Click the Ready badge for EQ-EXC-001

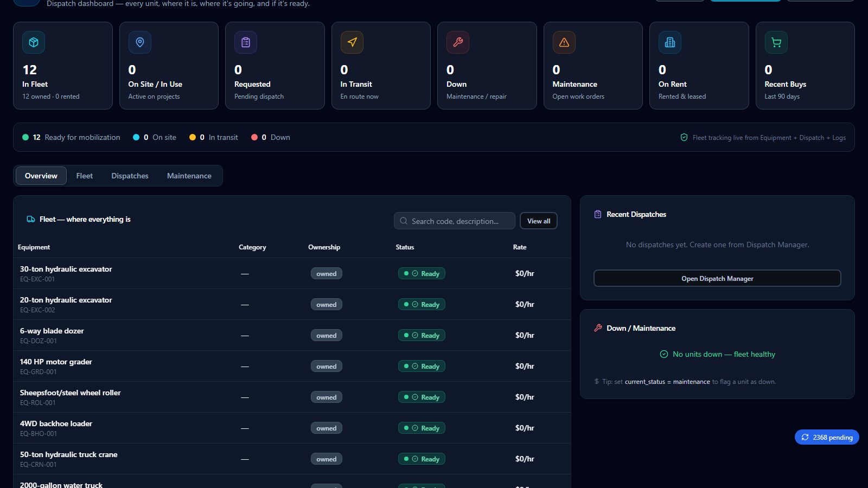422,273
